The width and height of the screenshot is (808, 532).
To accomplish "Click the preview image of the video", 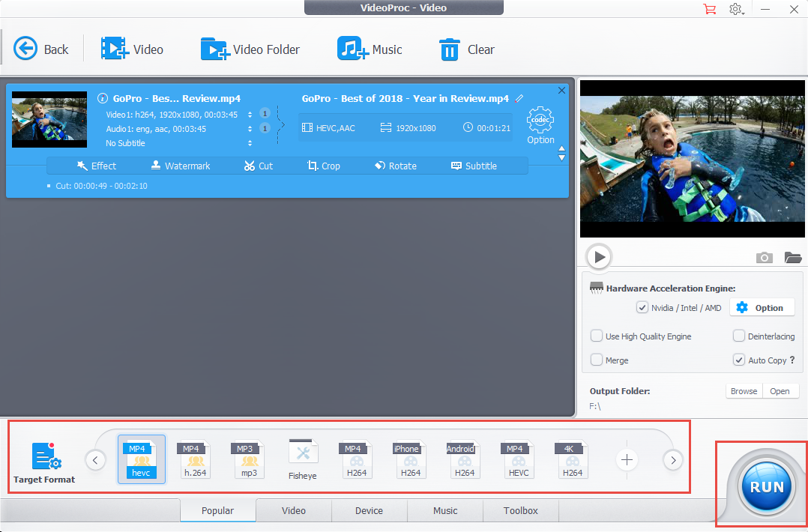I will coord(692,159).
